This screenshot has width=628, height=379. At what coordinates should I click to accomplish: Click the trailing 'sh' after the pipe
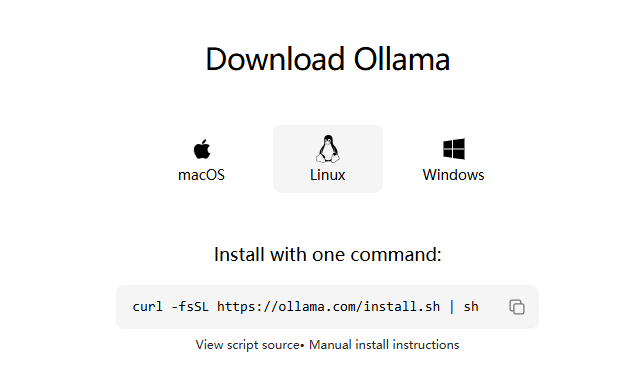[471, 307]
